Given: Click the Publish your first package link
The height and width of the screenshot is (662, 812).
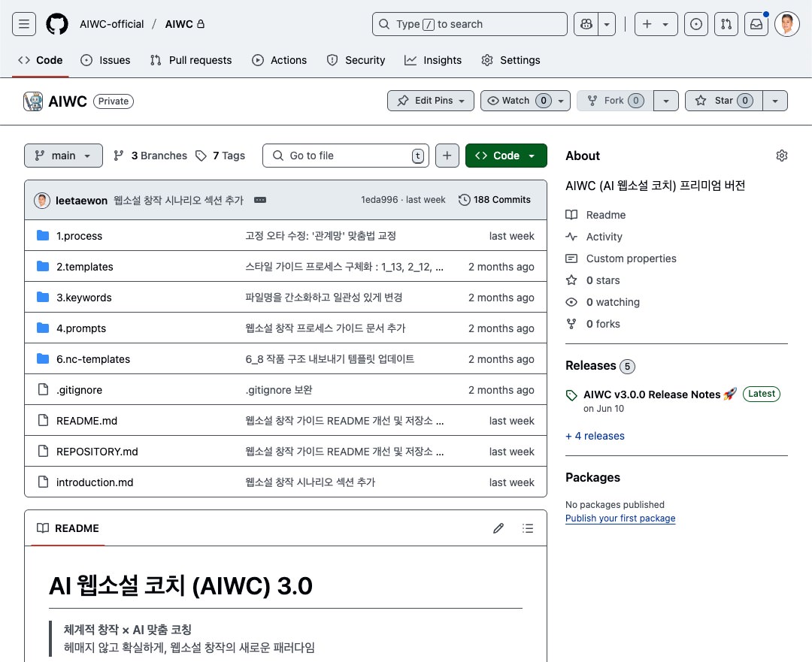Looking at the screenshot, I should click(620, 518).
